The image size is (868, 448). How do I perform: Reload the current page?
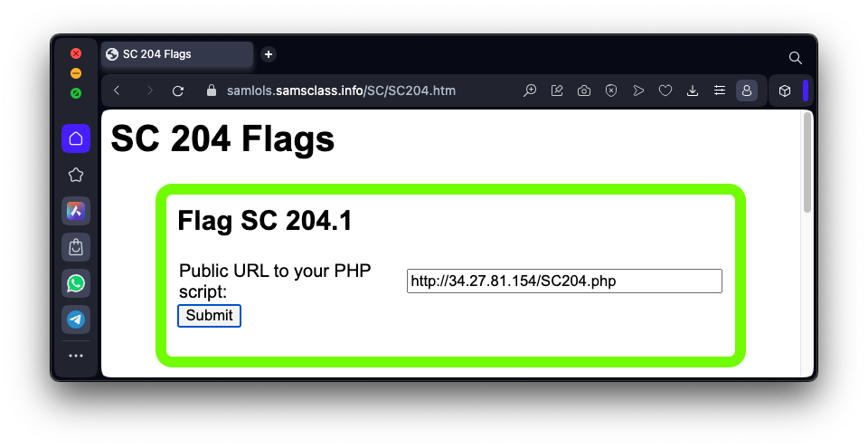pos(178,91)
